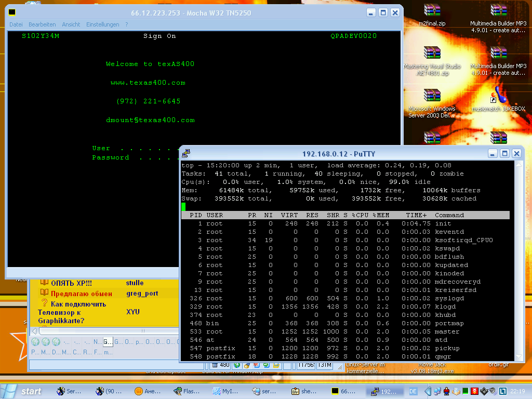Click the portmap command in top output
The image size is (532, 399).
point(449,323)
